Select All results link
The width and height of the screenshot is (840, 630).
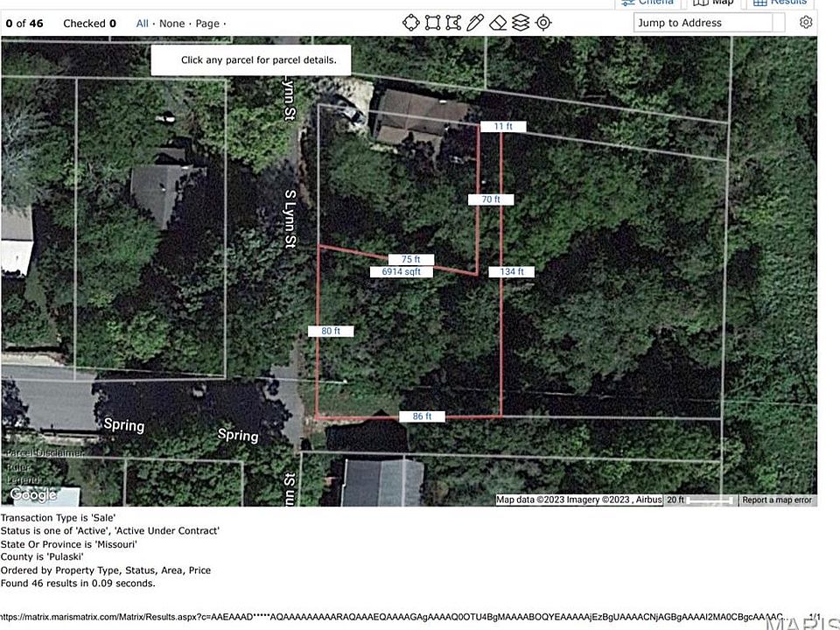click(x=142, y=24)
